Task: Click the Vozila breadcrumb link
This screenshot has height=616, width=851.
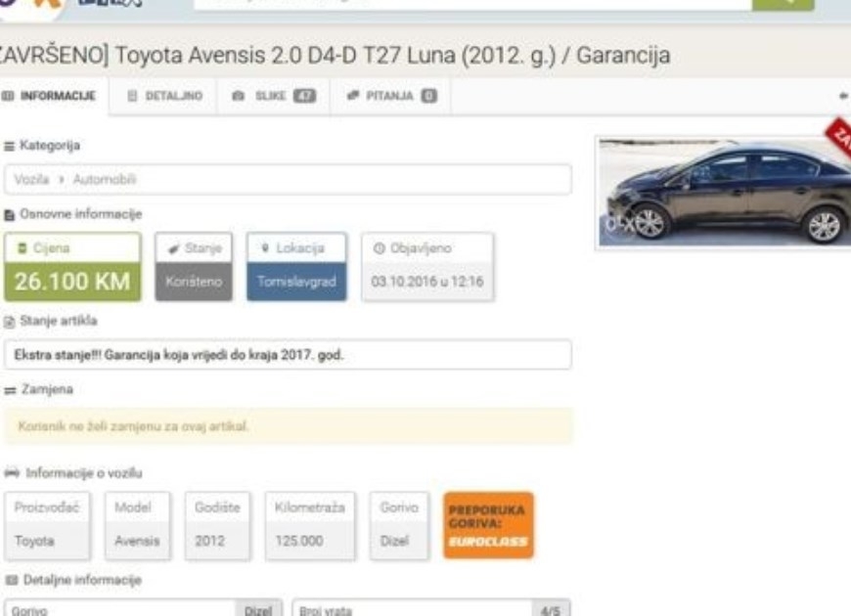Action: click(x=31, y=179)
